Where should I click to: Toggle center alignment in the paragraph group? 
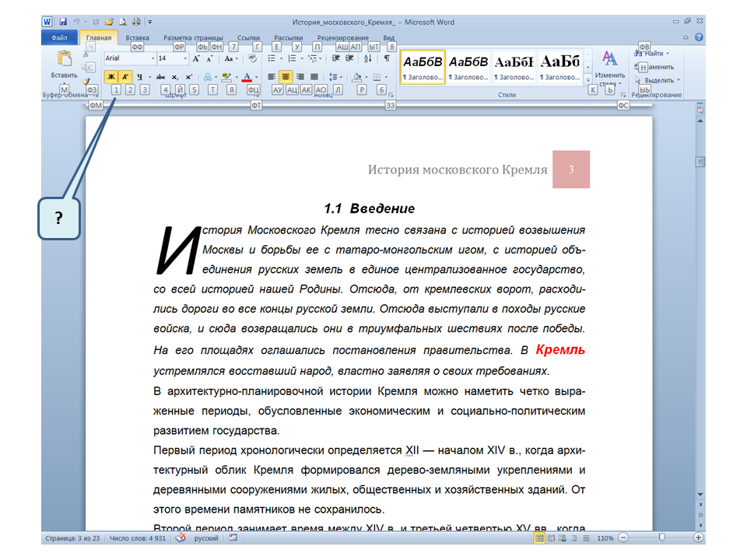pyautogui.click(x=286, y=77)
